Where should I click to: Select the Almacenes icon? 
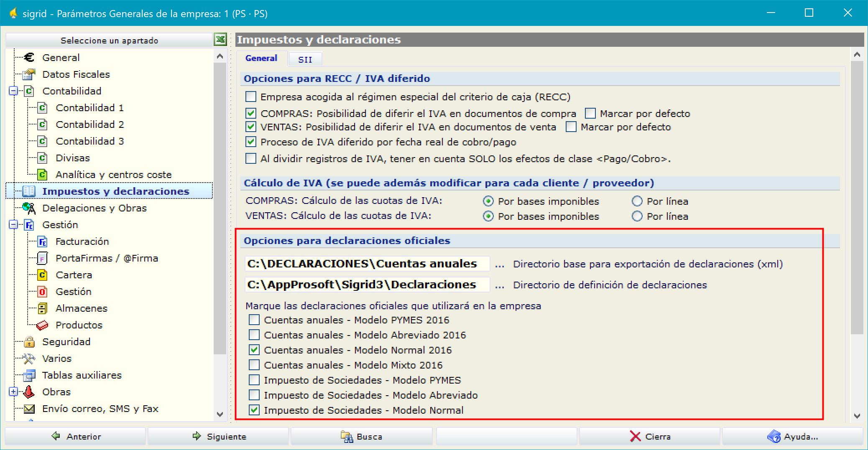(42, 308)
